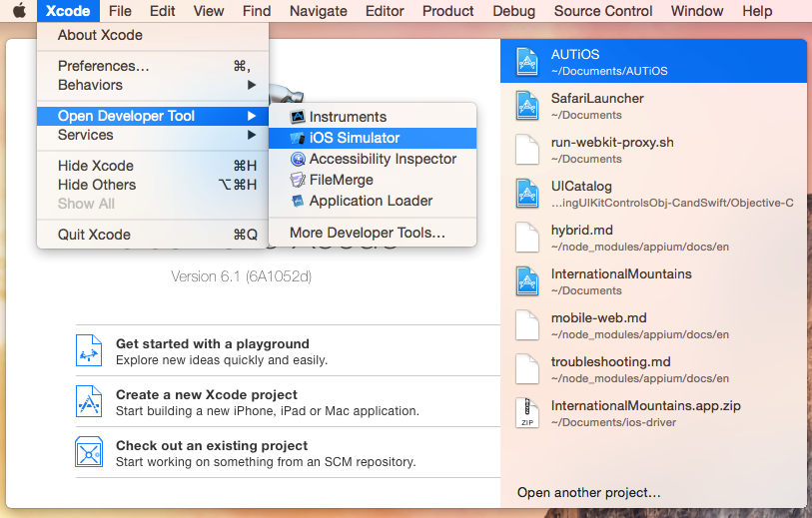Expand the Behaviors submenu arrow
This screenshot has width=812, height=518.
(x=252, y=85)
